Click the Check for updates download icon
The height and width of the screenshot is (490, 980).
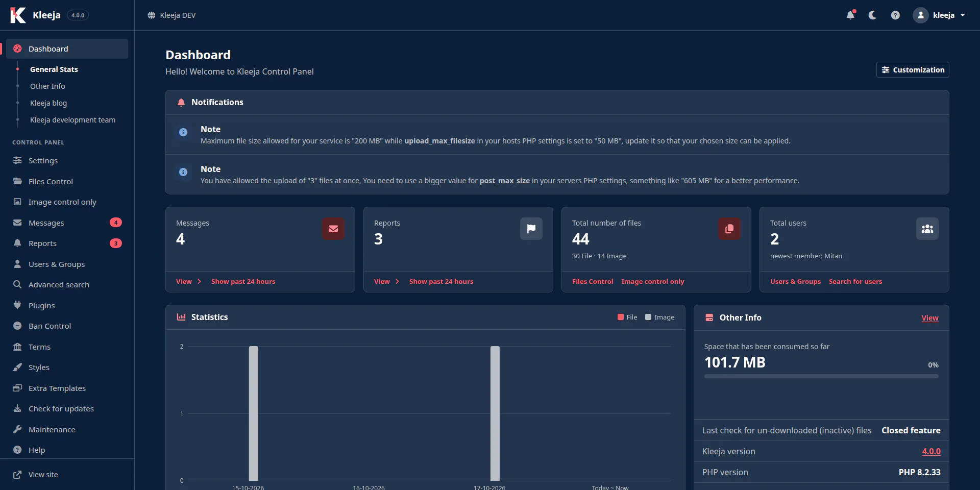(17, 409)
